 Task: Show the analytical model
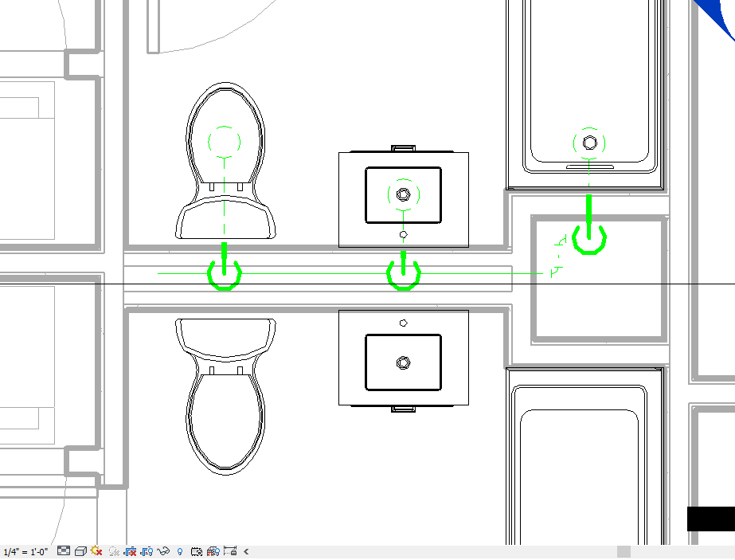click(213, 550)
